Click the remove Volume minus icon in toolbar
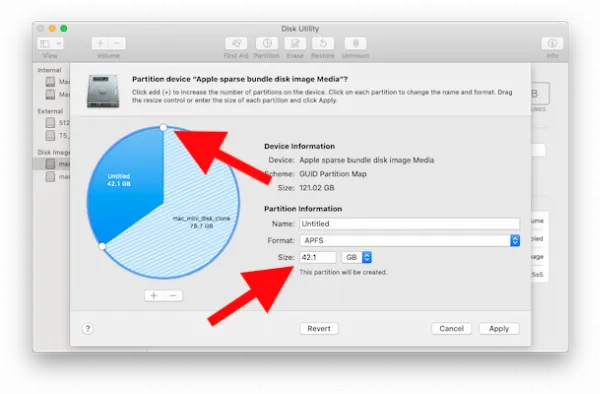The image size is (600, 394). pyautogui.click(x=117, y=43)
